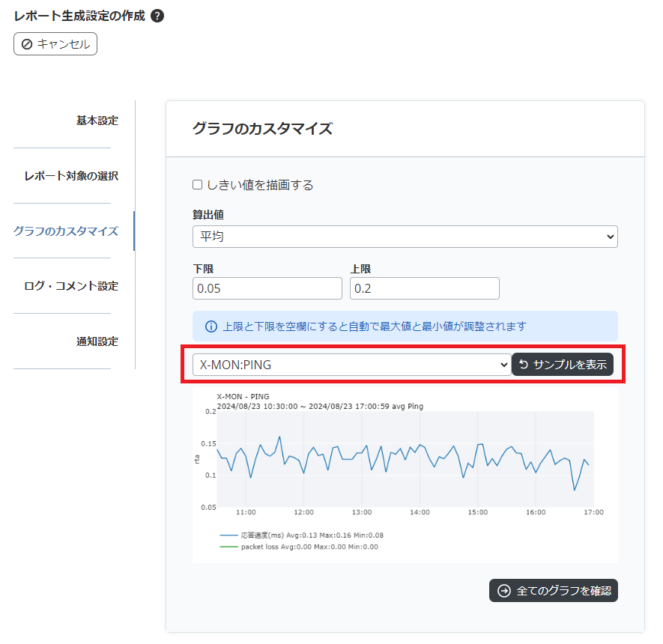Open the X-MON:PING graph selector dropdown

point(352,365)
